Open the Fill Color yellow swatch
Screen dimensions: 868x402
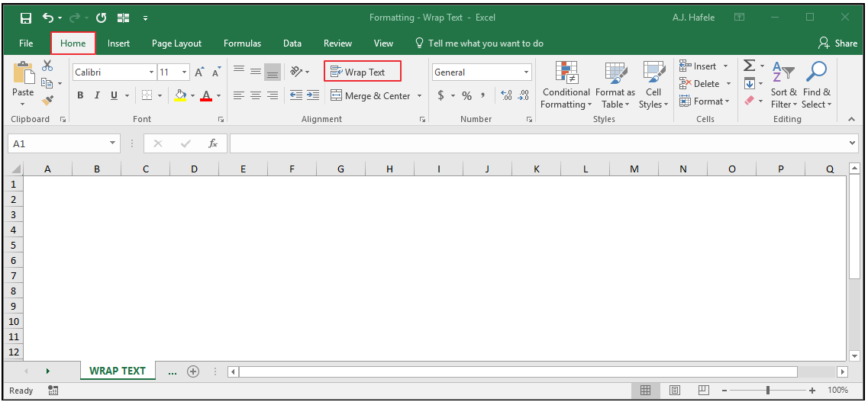(x=180, y=95)
